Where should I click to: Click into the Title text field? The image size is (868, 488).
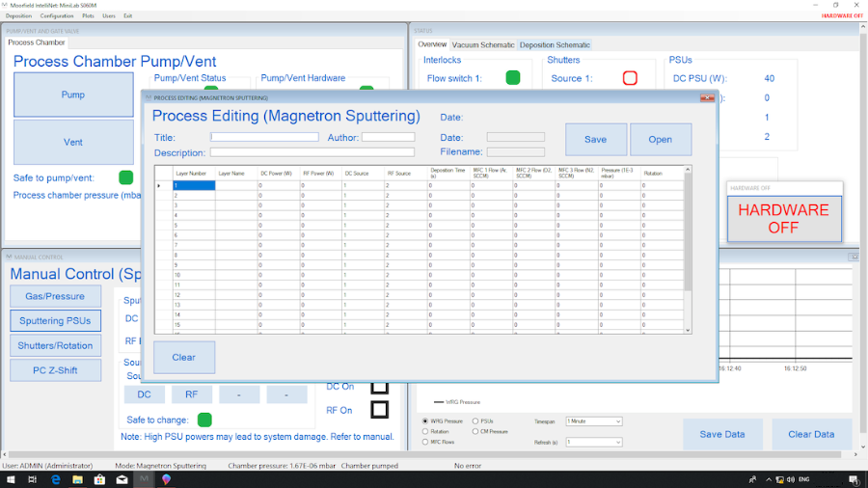tap(263, 137)
